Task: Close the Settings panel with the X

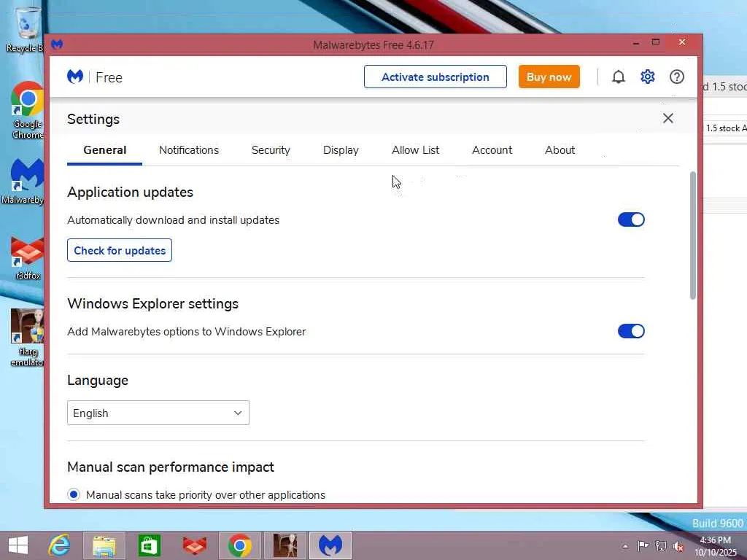Action: [668, 118]
